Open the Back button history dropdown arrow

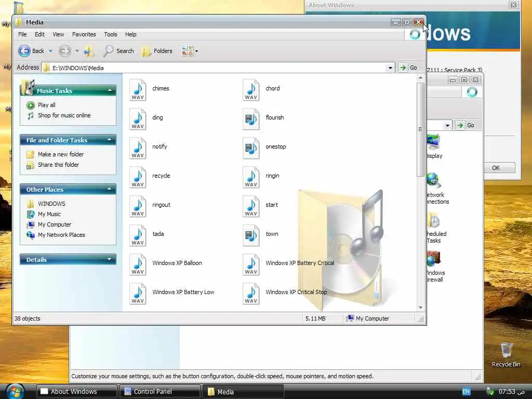[50, 51]
